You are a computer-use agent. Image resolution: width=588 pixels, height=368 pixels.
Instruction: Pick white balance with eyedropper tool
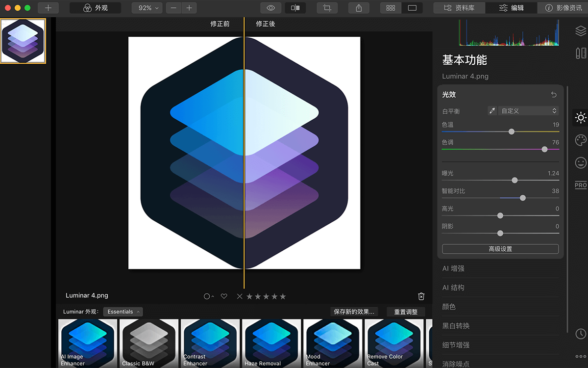coord(492,111)
